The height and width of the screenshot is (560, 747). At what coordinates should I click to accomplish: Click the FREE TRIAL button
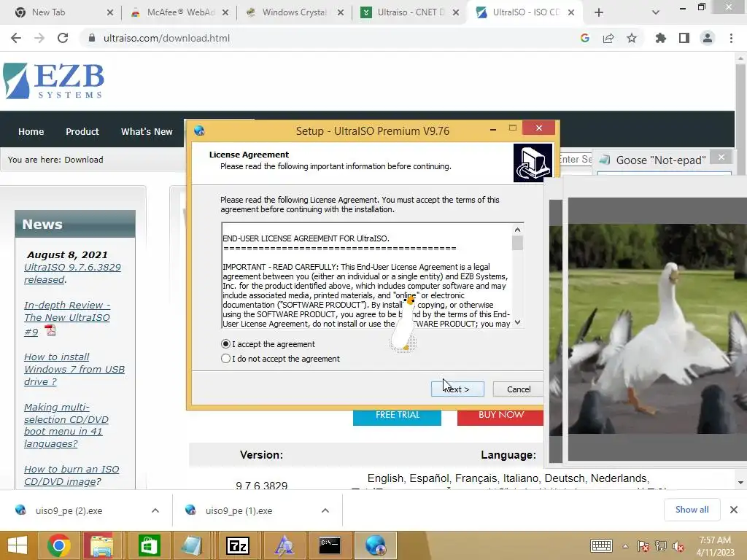coord(397,415)
